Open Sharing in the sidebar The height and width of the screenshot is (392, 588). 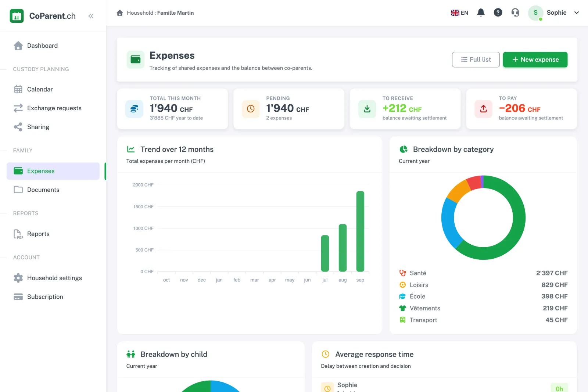coord(53,127)
